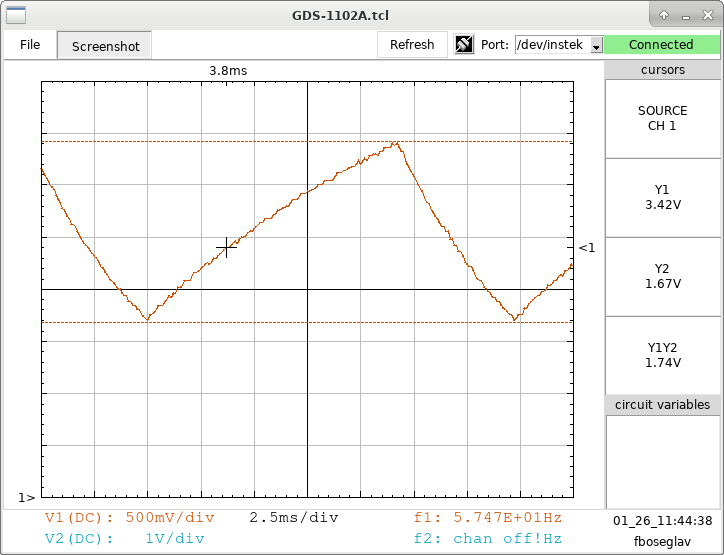The height and width of the screenshot is (555, 724).
Task: Click the channel 1 ground marker '1>'
Action: click(27, 497)
